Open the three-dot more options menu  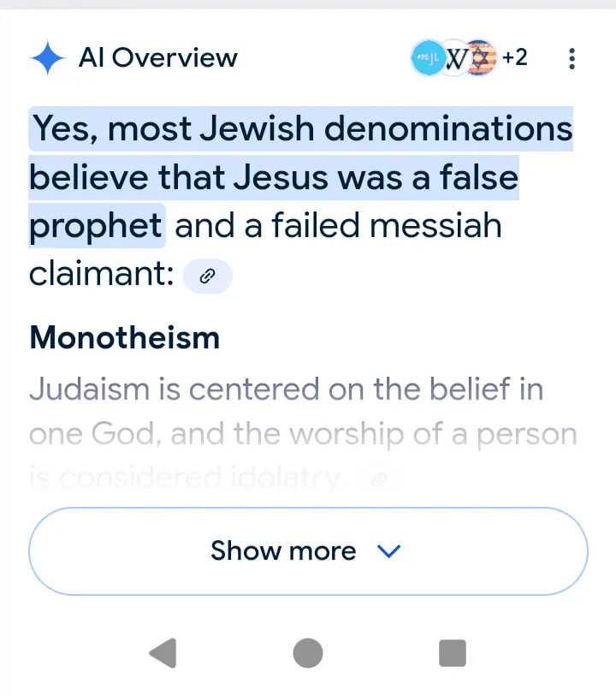572,58
